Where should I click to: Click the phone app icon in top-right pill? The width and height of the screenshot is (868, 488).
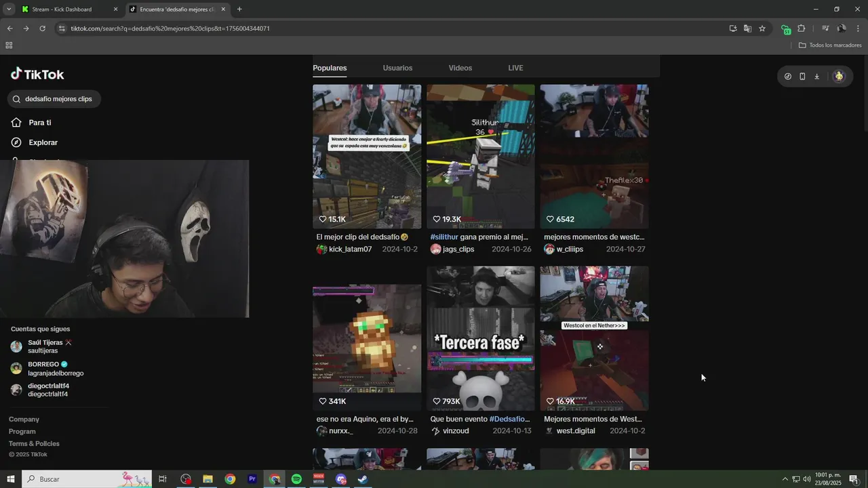(802, 77)
